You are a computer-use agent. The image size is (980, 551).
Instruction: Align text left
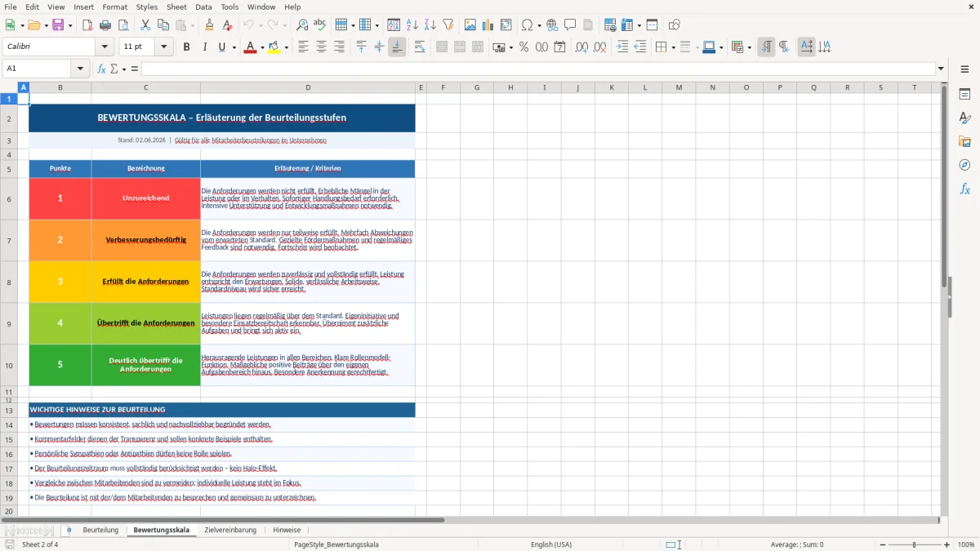[x=303, y=47]
